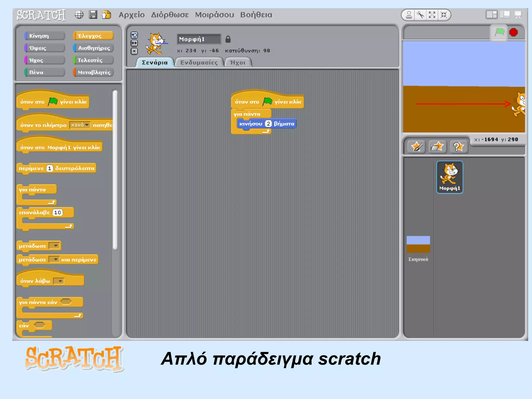Switch to small stage view mode

coord(491,15)
